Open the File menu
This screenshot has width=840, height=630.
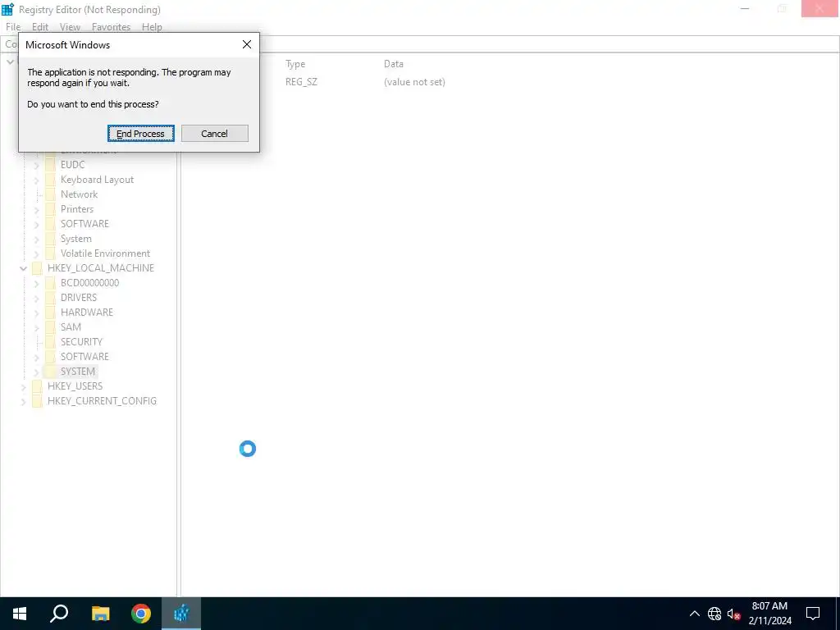pos(13,27)
